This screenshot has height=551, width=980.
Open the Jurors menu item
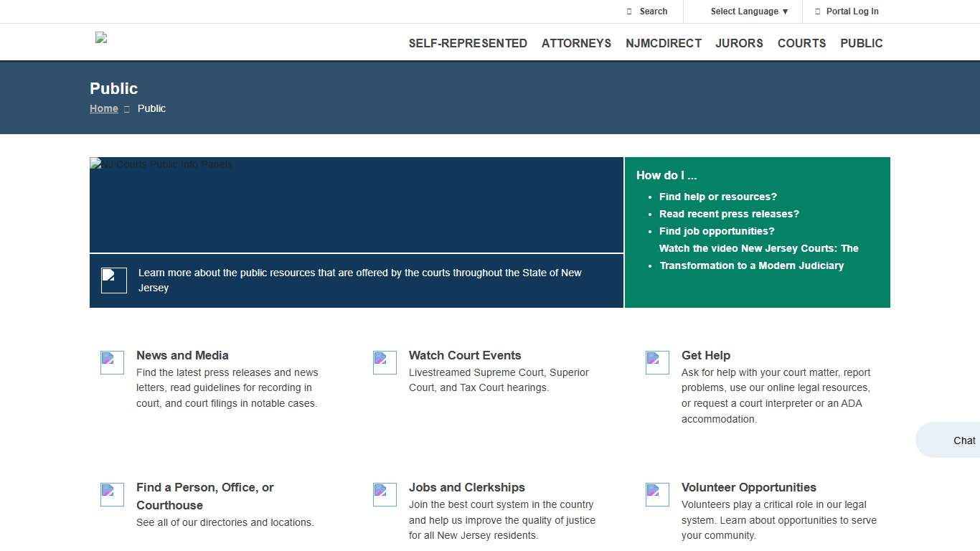739,43
